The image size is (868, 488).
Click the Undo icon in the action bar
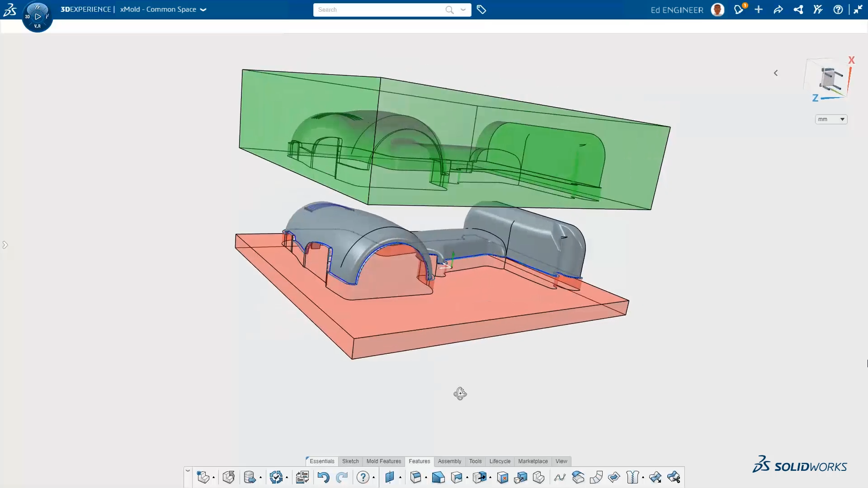point(323,478)
